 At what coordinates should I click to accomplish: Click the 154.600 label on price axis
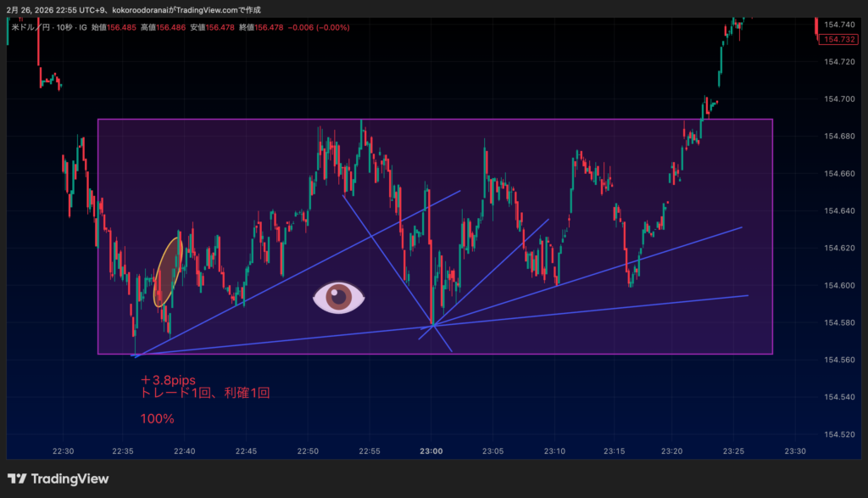(x=837, y=286)
